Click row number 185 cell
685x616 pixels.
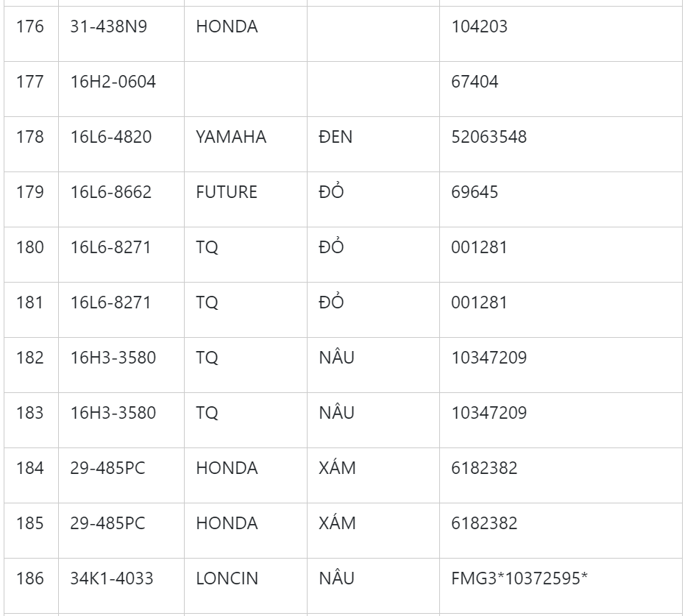30,524
